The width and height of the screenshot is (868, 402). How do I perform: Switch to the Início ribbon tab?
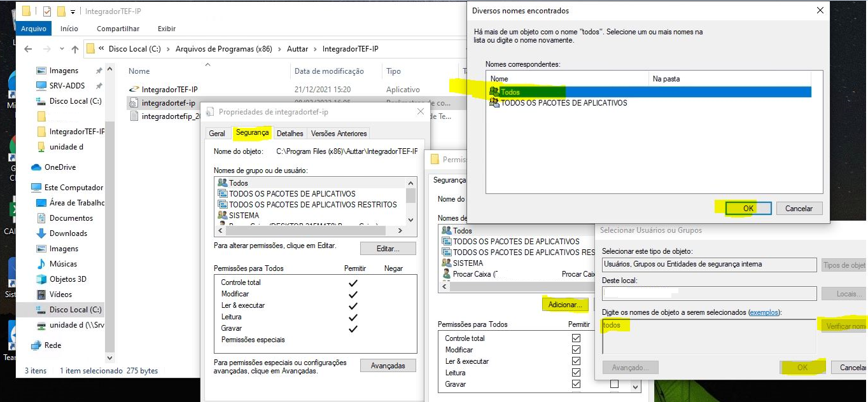point(69,29)
